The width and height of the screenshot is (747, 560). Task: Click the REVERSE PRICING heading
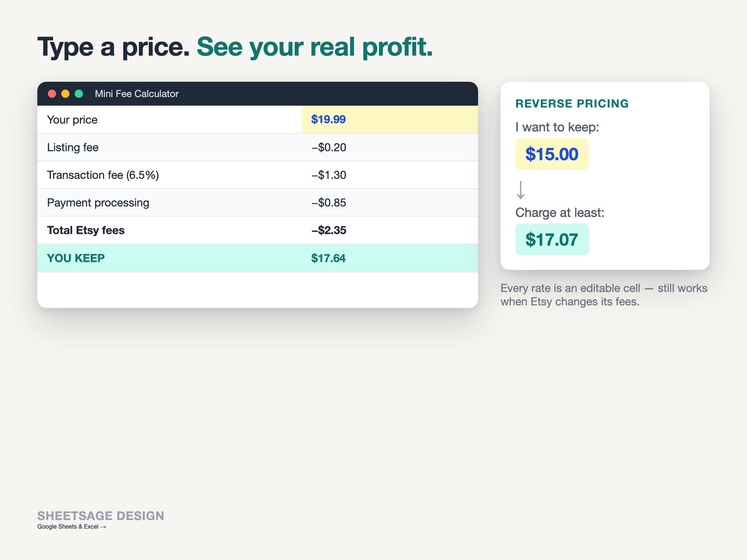(x=572, y=104)
